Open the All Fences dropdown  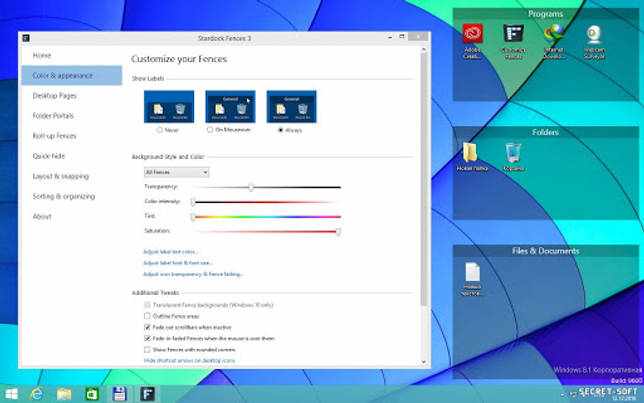click(x=176, y=172)
